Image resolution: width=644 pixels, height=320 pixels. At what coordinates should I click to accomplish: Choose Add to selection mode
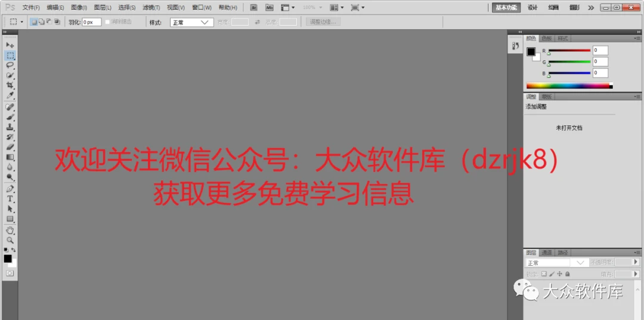42,22
